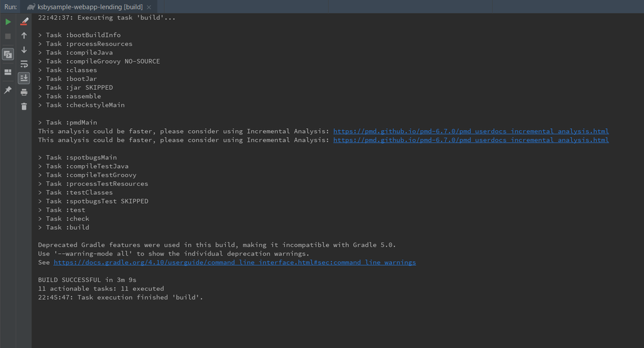Rerun the build with the green play icon
The height and width of the screenshot is (348, 644).
tap(8, 22)
